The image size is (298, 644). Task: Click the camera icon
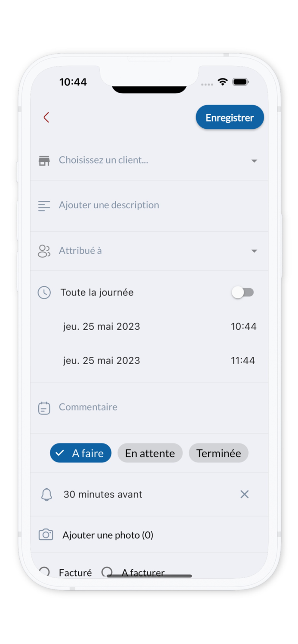46,535
